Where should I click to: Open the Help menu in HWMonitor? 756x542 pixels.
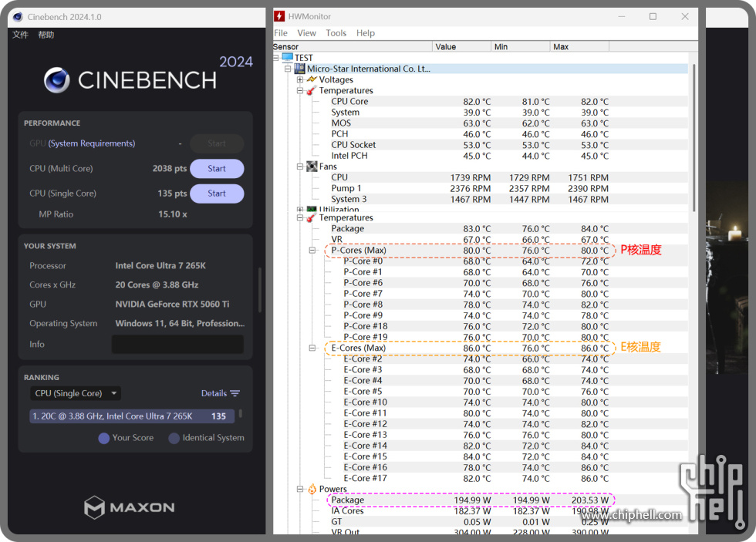click(x=366, y=32)
